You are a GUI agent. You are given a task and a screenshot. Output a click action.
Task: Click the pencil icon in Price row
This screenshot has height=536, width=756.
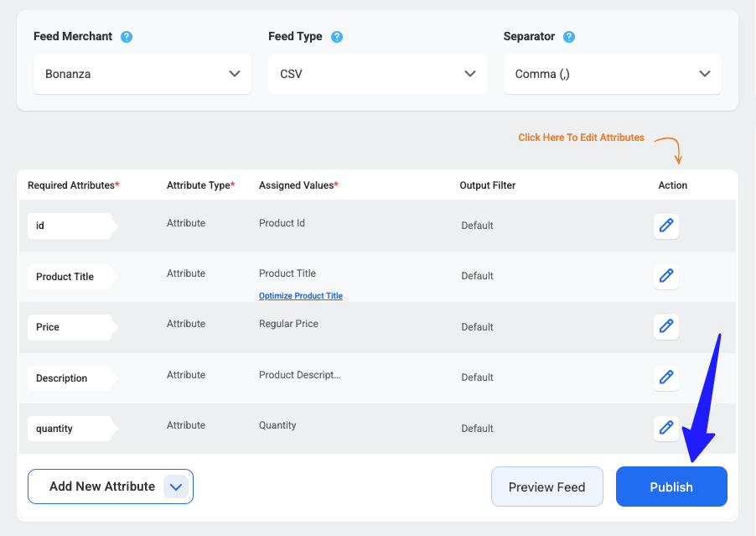tap(666, 326)
